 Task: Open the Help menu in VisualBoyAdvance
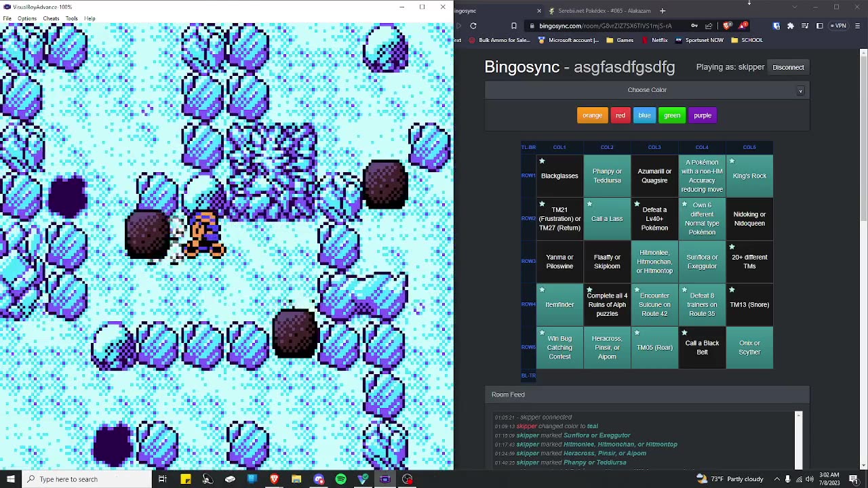tap(90, 18)
